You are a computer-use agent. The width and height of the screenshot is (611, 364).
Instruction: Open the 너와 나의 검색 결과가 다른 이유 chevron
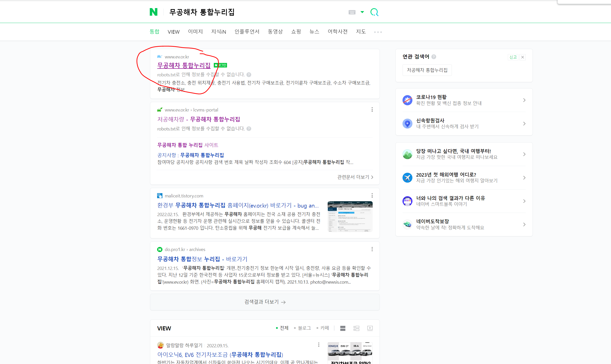pos(524,201)
